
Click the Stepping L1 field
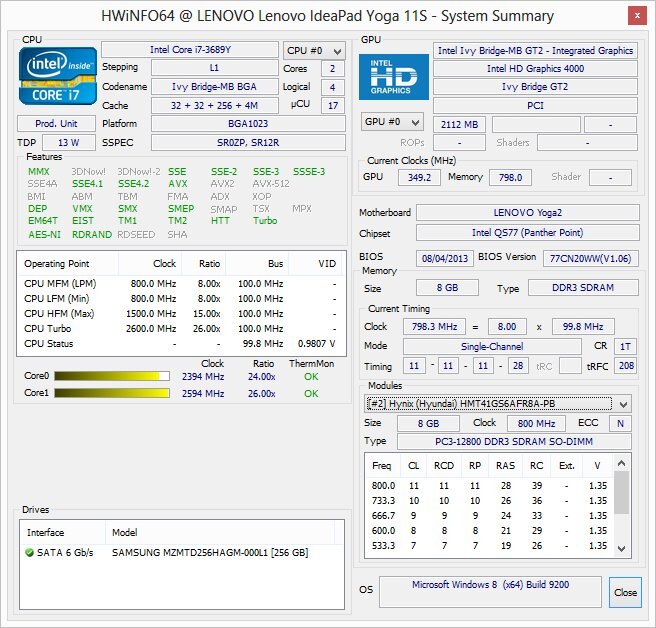pyautogui.click(x=214, y=68)
